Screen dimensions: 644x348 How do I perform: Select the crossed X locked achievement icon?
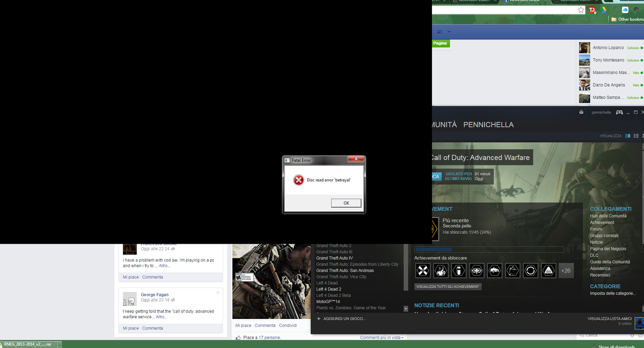[x=423, y=271]
